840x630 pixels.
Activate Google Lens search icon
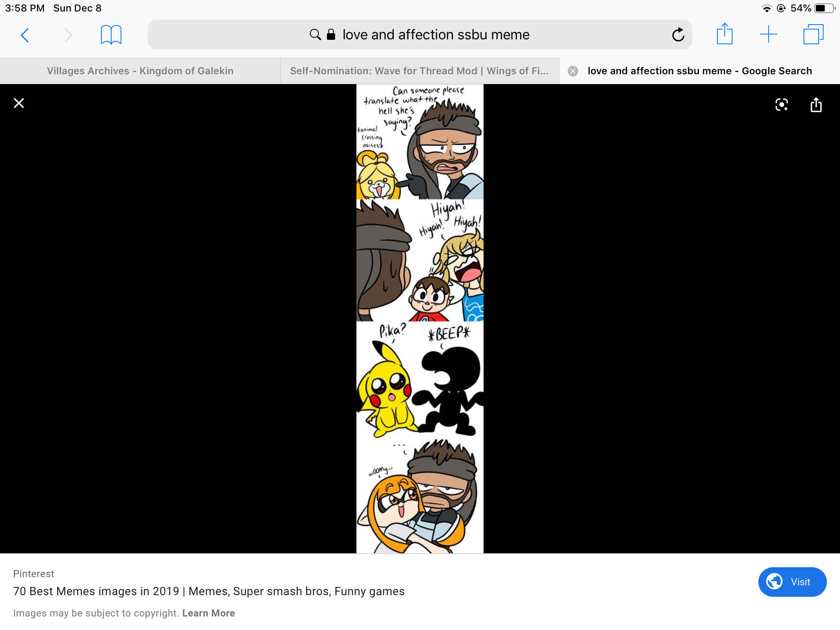tap(782, 105)
